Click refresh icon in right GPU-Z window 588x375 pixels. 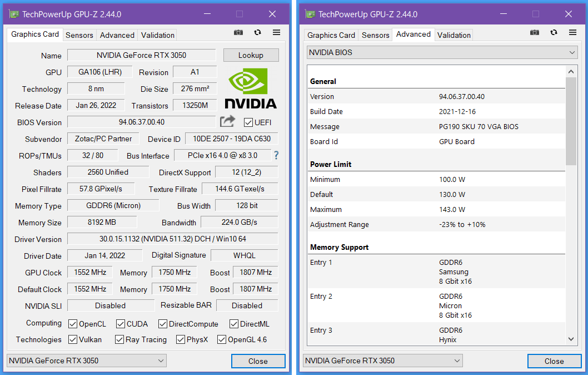pos(554,33)
